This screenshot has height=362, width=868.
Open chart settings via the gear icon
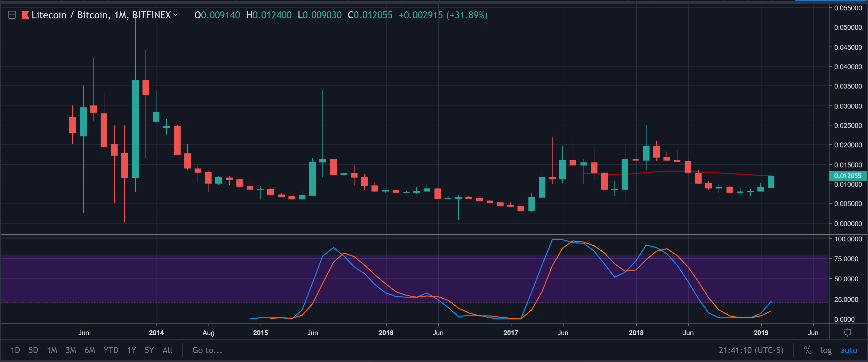coord(848,332)
